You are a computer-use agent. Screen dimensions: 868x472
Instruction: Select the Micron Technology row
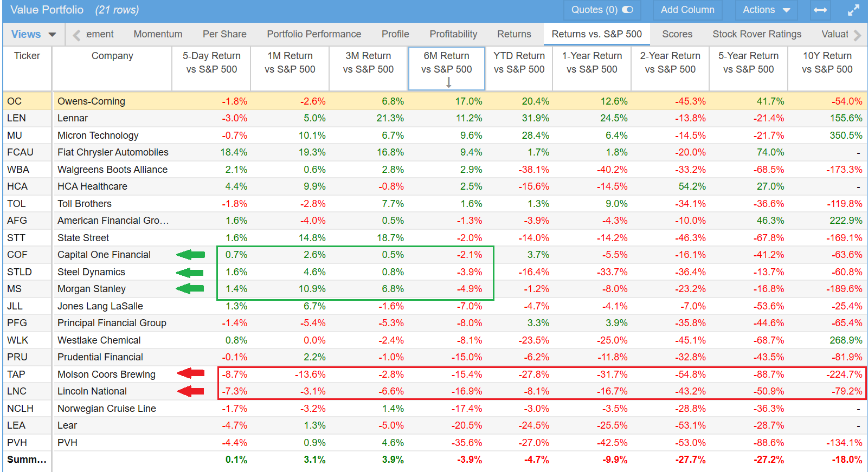pos(435,135)
